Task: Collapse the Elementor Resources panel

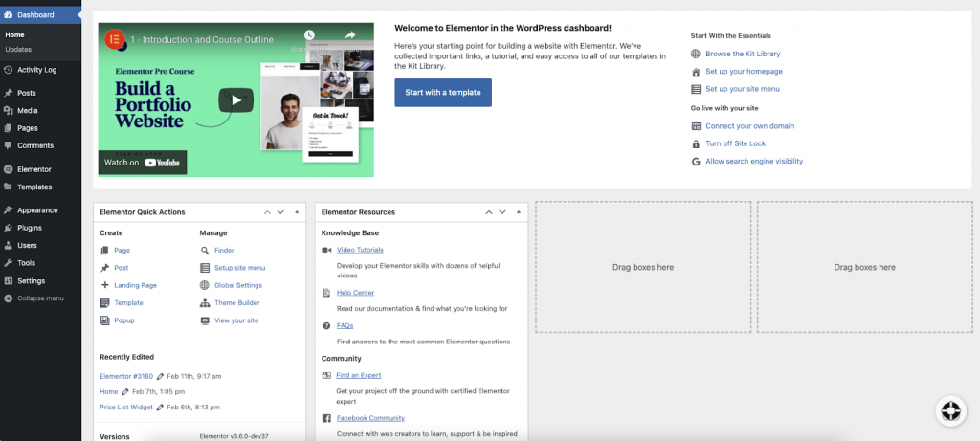Action: click(x=519, y=212)
